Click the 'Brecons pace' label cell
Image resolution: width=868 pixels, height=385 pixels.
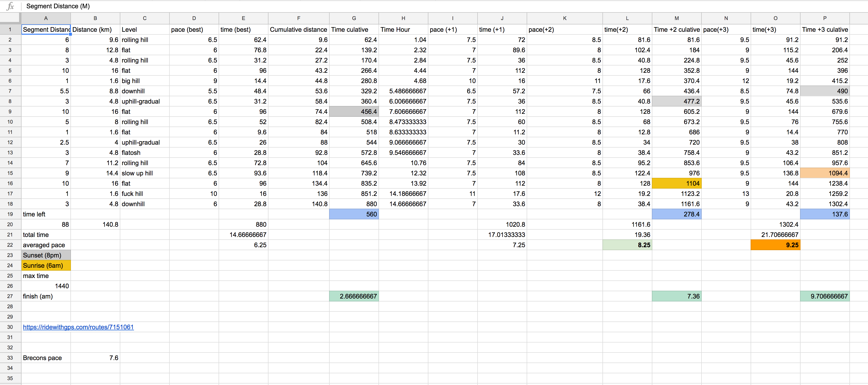point(46,358)
